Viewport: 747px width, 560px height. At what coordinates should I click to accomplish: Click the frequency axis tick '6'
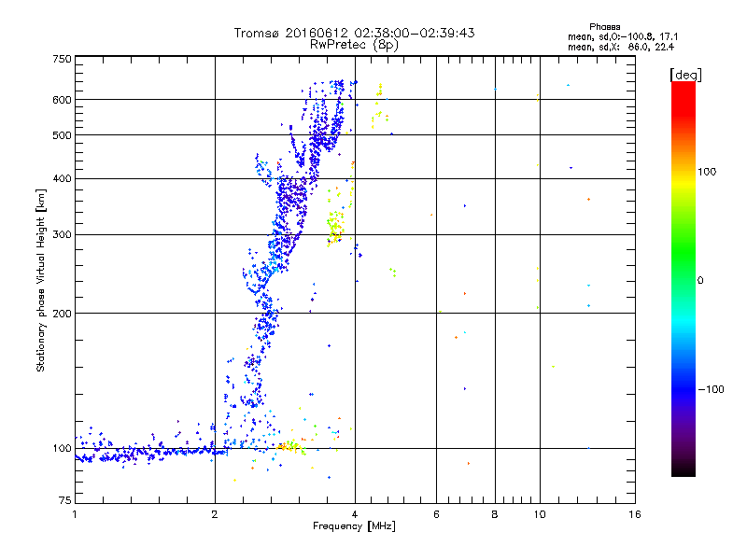pos(436,514)
